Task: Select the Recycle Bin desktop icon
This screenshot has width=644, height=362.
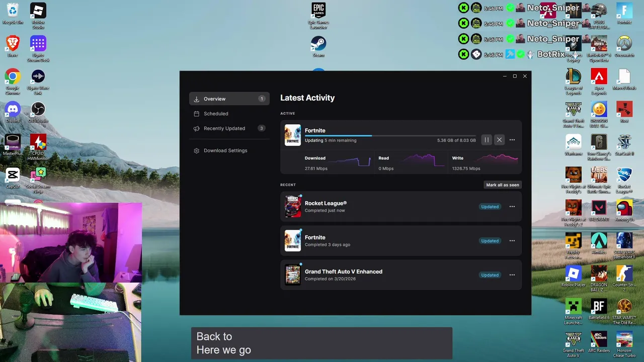Action: [13, 14]
